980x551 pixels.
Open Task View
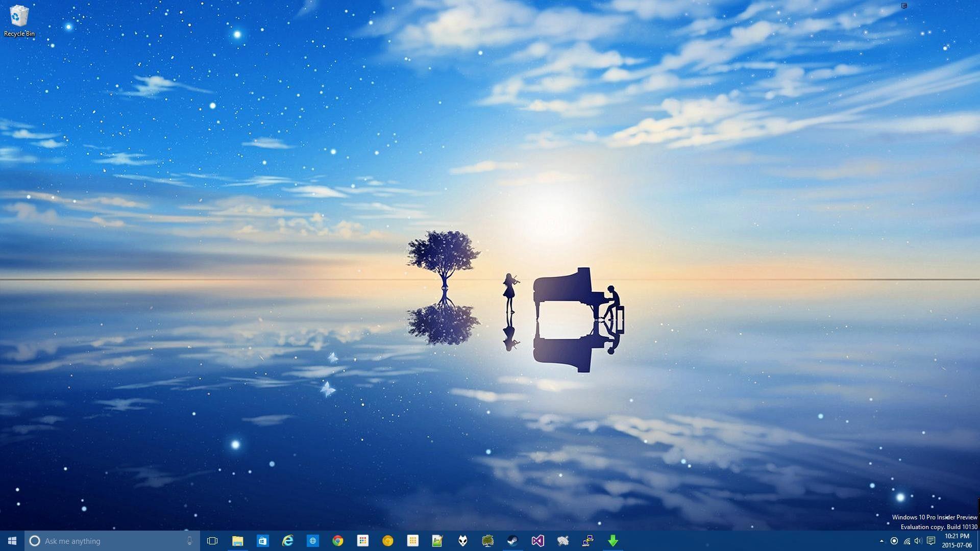pos(212,541)
